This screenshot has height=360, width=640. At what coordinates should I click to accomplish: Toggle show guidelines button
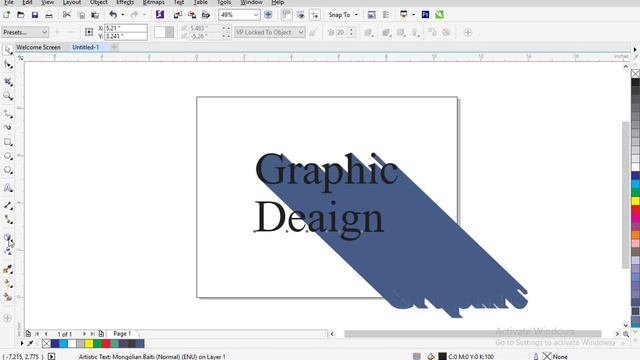point(315,15)
